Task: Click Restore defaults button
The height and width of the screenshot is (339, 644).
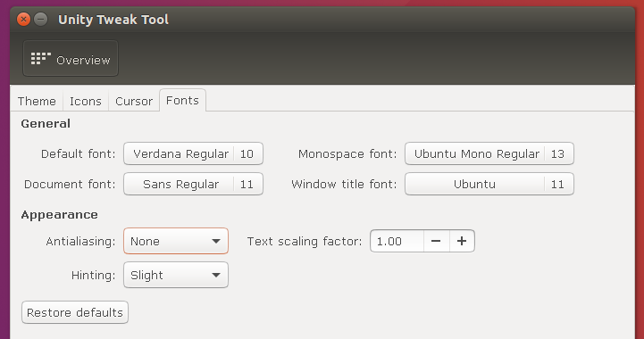Action: pyautogui.click(x=75, y=312)
